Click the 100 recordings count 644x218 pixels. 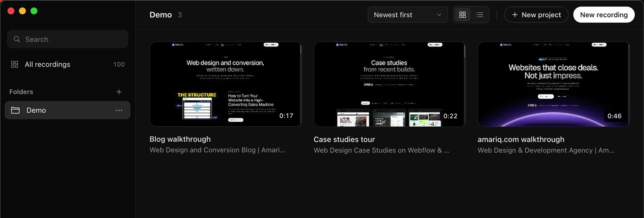[119, 64]
